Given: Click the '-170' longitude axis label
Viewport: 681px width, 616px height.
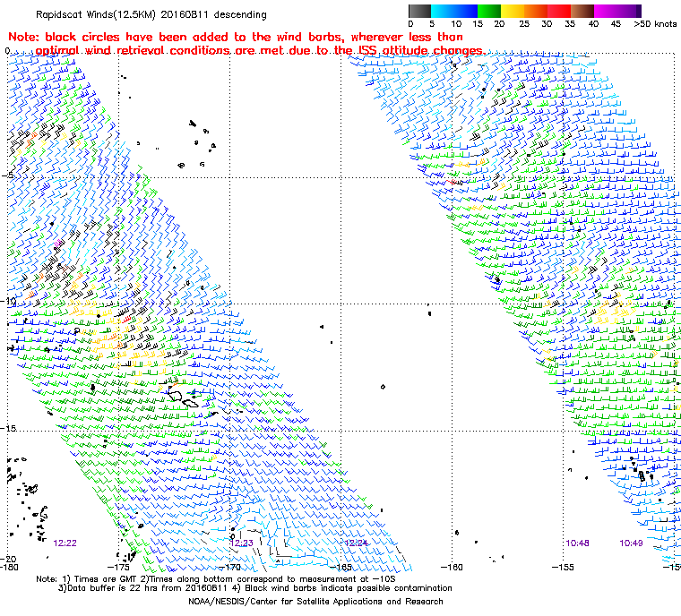Looking at the screenshot, I should click(x=230, y=567).
